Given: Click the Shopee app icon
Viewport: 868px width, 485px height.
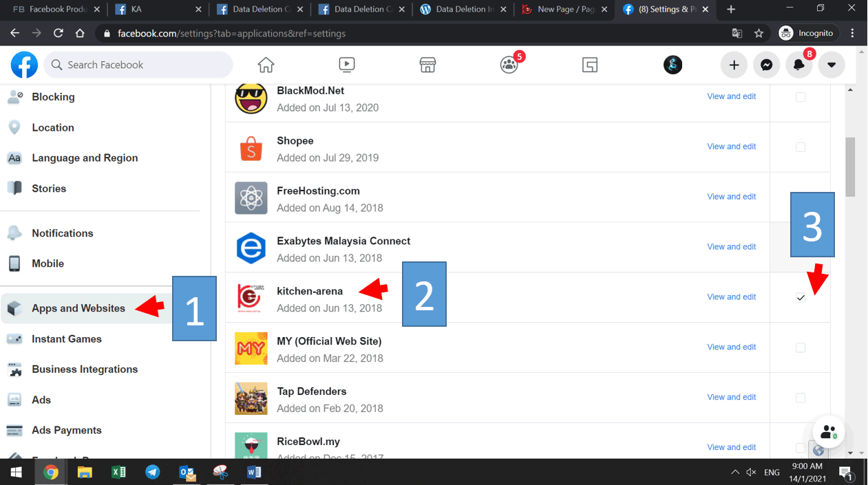Looking at the screenshot, I should 251,148.
